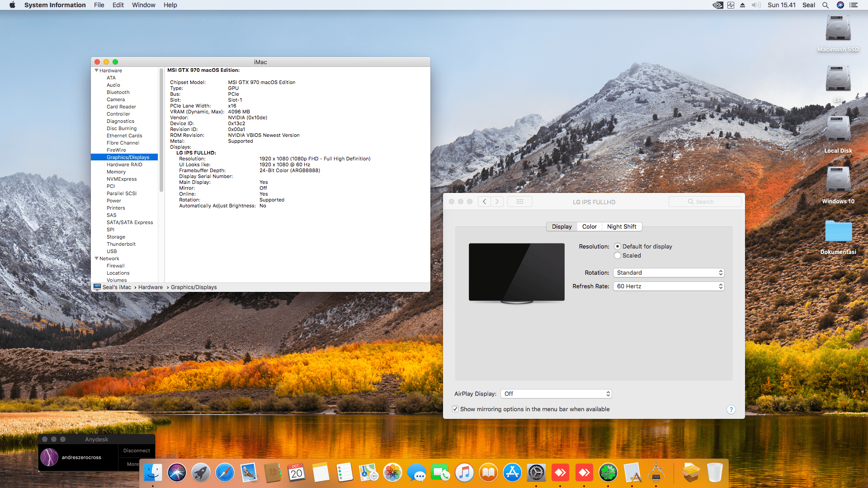Open the Refresh Rate 60 Hertz dropdown
868x488 pixels.
click(x=668, y=286)
